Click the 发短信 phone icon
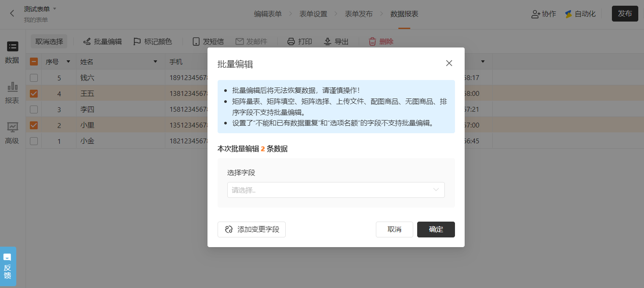 [x=196, y=42]
